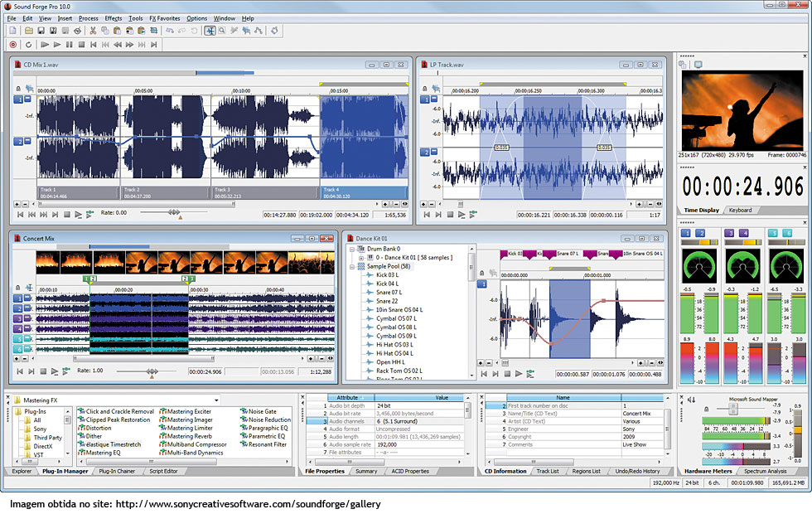Open the Multiband Compressor plug-in
Image resolution: width=812 pixels, height=514 pixels.
point(192,444)
